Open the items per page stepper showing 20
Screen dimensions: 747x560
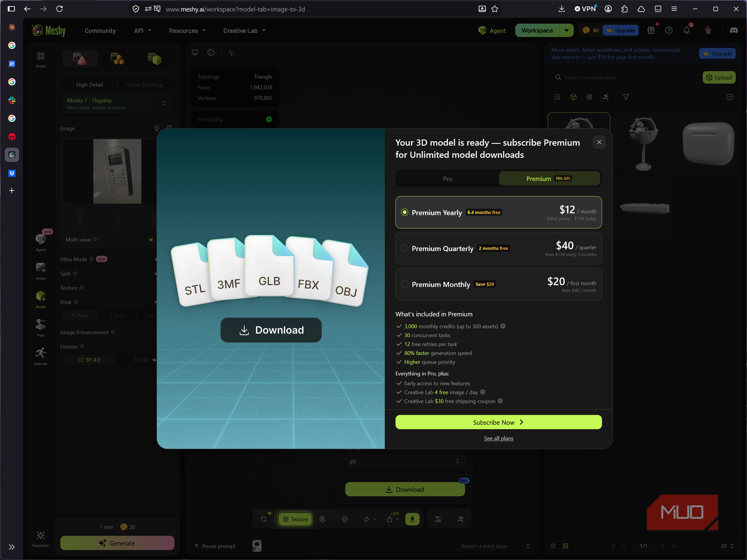727,546
